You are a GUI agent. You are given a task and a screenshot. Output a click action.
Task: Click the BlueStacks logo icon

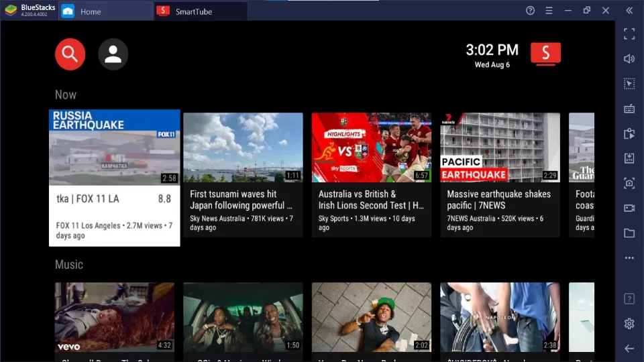11,10
